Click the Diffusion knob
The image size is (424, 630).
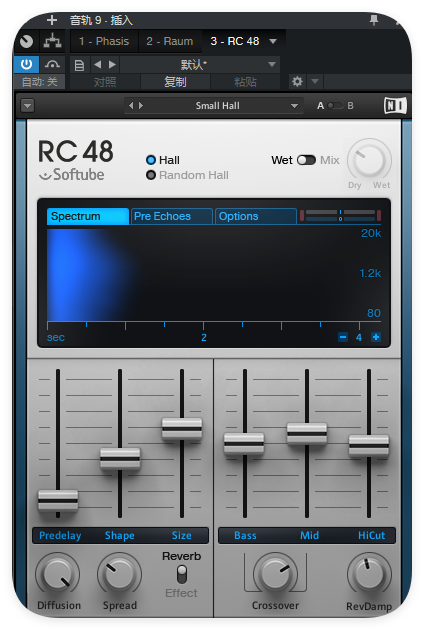coord(57,575)
